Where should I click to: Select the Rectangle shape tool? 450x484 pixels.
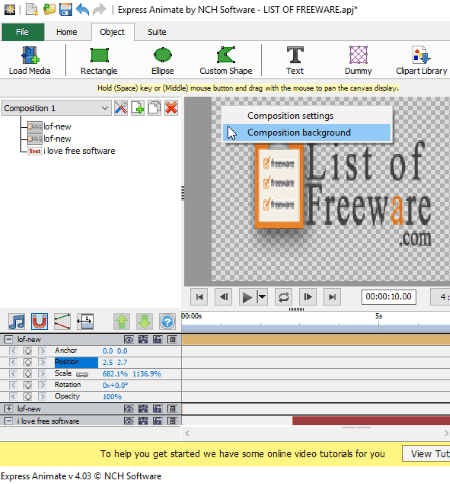99,60
